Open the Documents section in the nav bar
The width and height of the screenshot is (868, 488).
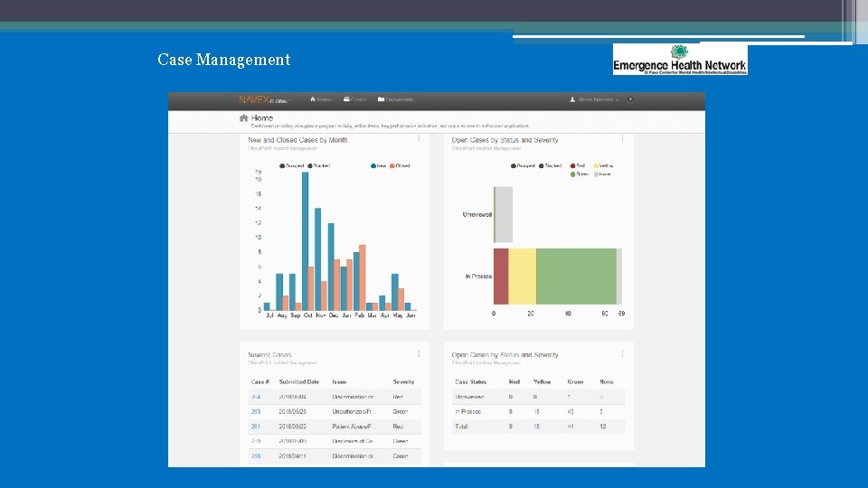pyautogui.click(x=395, y=99)
